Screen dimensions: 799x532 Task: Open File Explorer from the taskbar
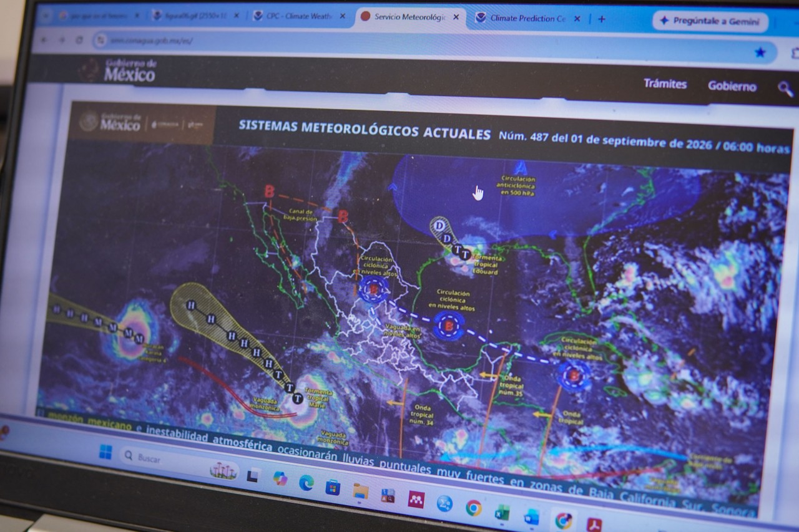(x=360, y=491)
